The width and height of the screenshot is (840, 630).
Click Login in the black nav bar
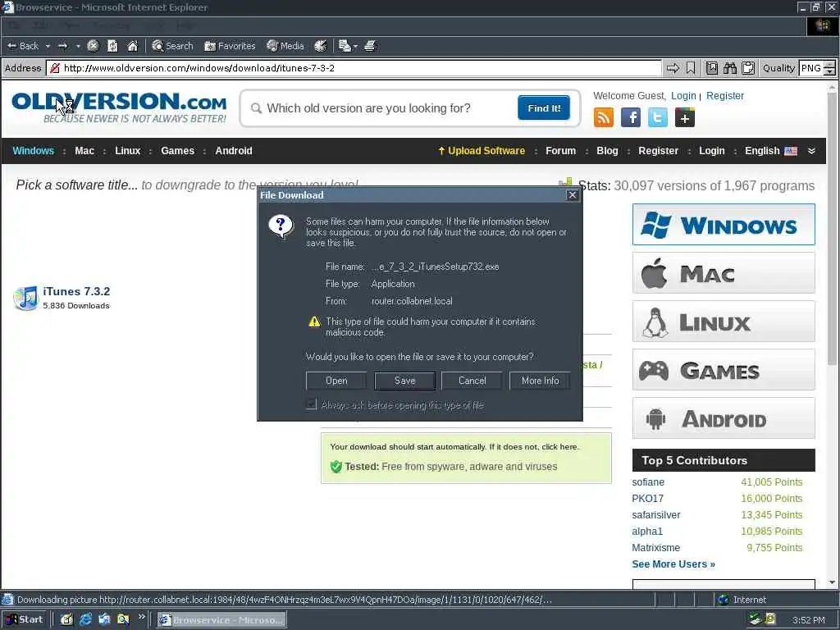pos(711,151)
